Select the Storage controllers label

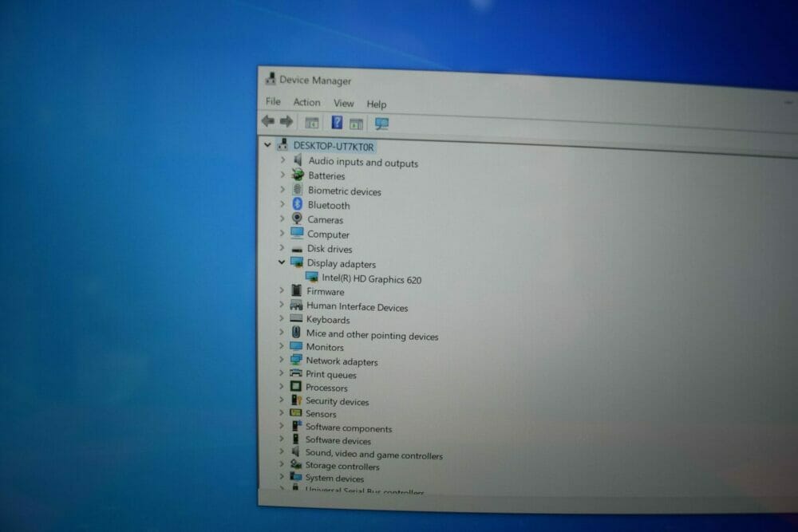pos(342,466)
